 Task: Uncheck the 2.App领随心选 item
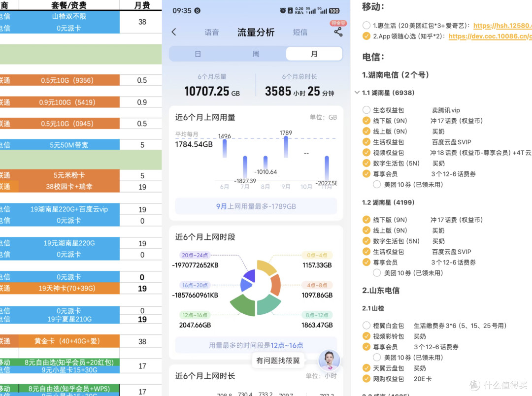[366, 36]
